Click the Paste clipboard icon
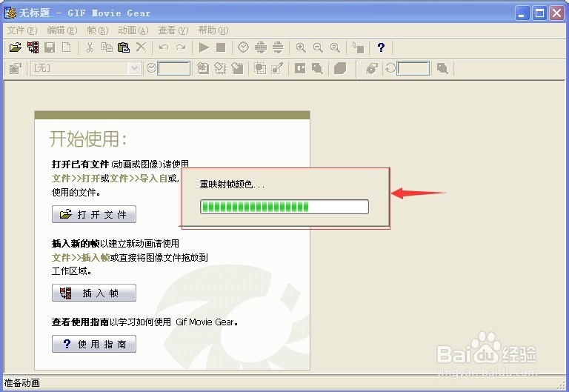 (124, 47)
